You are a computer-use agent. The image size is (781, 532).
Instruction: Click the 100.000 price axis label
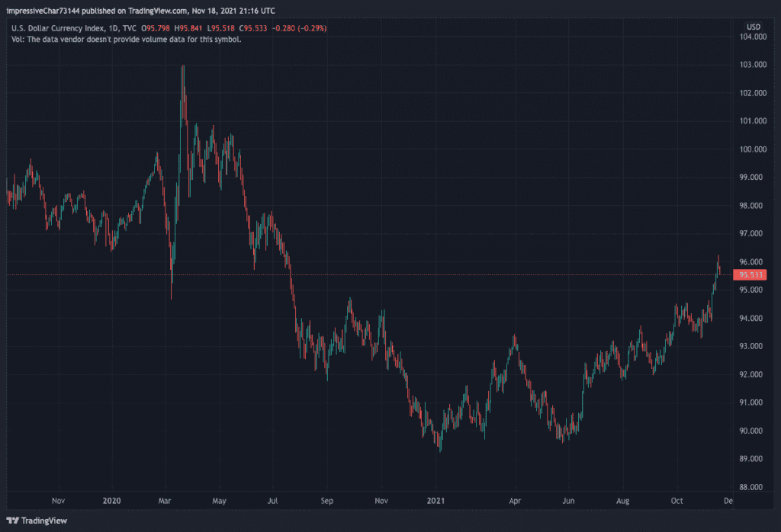[x=754, y=149]
